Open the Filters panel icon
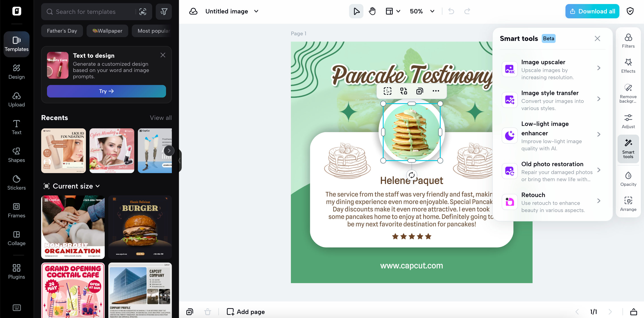The height and width of the screenshot is (318, 644). [628, 41]
